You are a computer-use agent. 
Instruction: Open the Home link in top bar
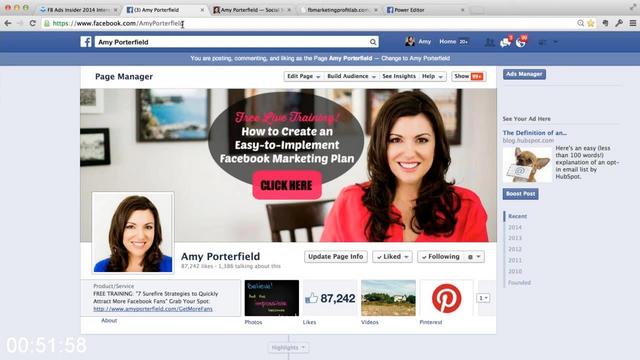(x=447, y=41)
